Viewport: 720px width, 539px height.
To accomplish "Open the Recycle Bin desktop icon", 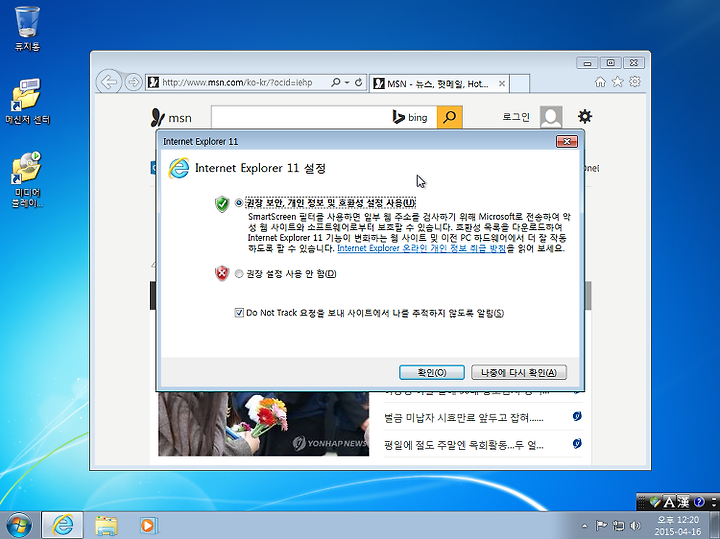I will (x=27, y=28).
